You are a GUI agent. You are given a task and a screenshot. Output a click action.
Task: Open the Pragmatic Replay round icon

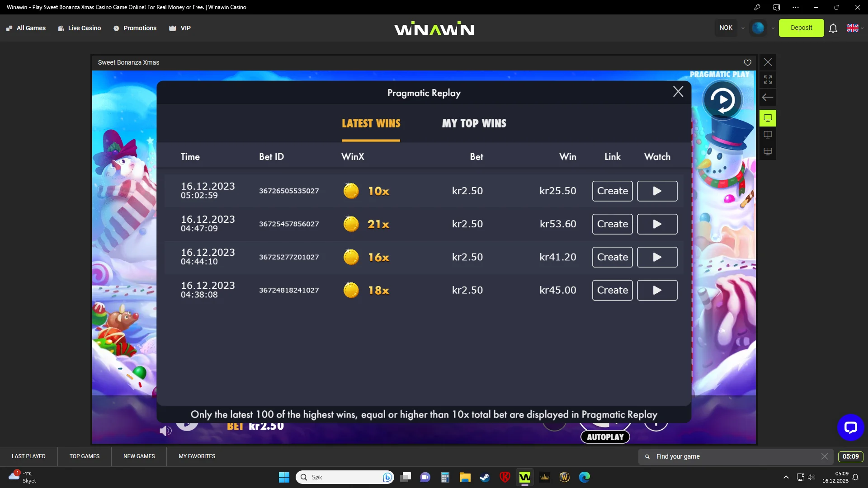722,100
